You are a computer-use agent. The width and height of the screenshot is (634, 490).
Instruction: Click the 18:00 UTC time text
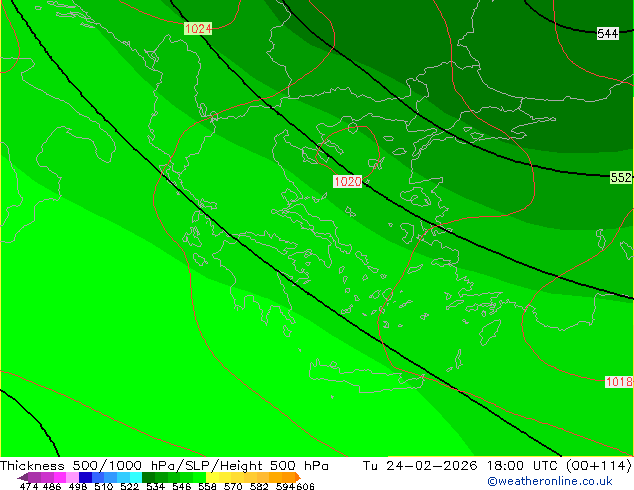click(x=524, y=466)
